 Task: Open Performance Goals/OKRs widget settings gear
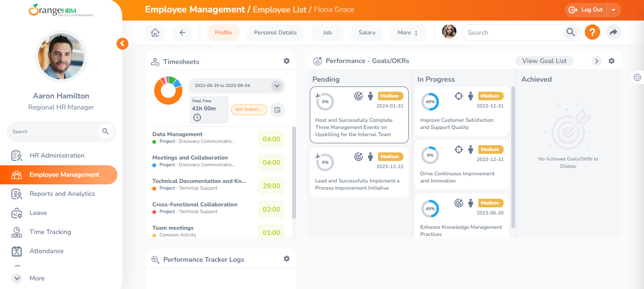pyautogui.click(x=612, y=61)
